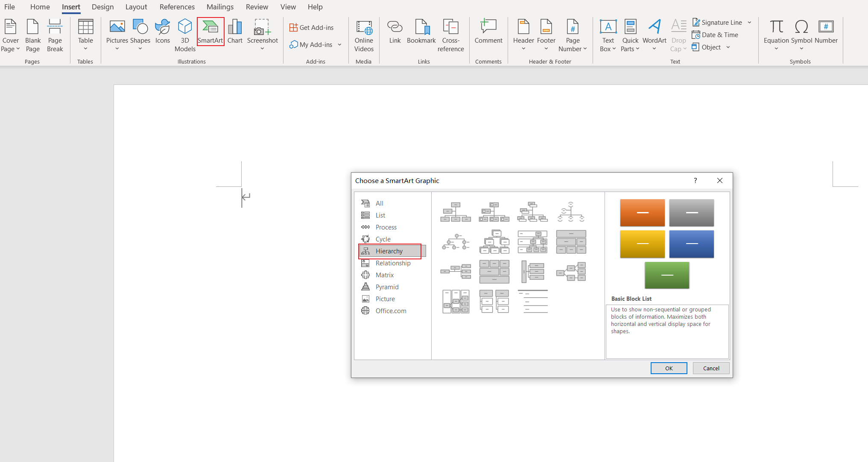Click the Design tab in ribbon

click(102, 7)
